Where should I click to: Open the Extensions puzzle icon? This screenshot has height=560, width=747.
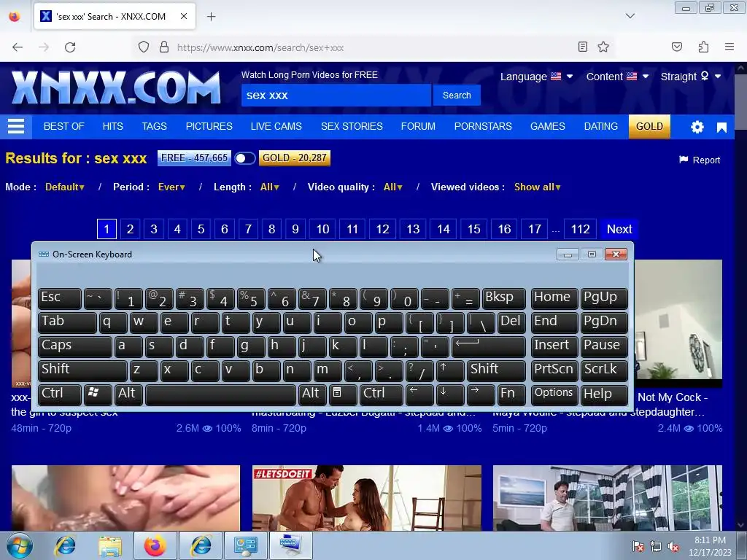pyautogui.click(x=703, y=47)
